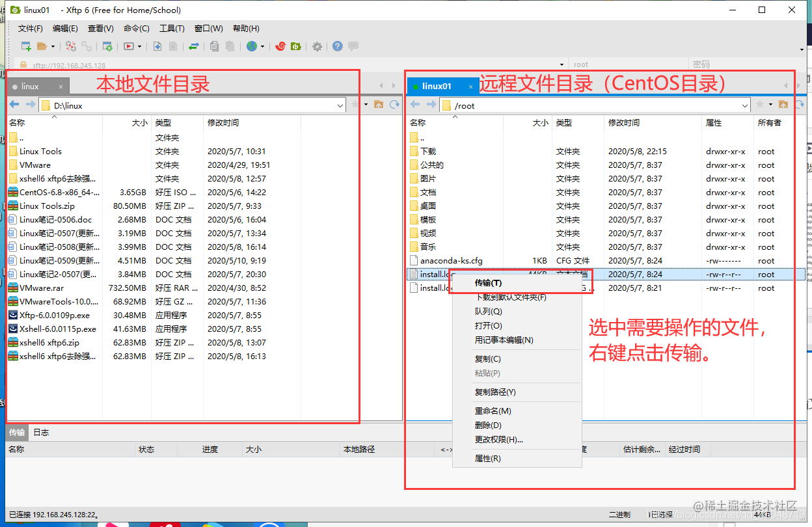The height and width of the screenshot is (527, 812).
Task: Open the 查看(V) menu
Action: (101, 29)
